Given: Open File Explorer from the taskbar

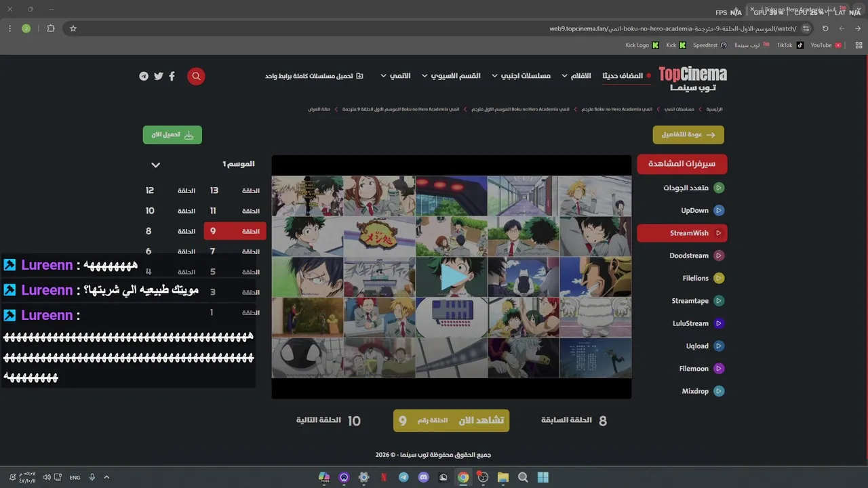Looking at the screenshot, I should 503,477.
